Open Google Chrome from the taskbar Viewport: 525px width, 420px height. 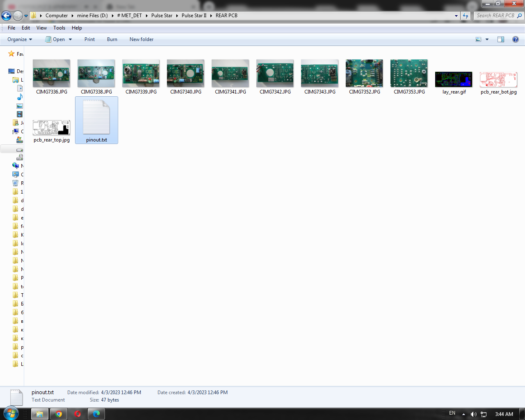click(59, 414)
